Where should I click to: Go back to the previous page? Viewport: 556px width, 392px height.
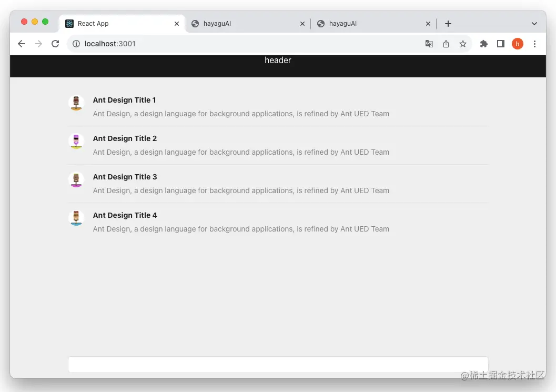[22, 44]
